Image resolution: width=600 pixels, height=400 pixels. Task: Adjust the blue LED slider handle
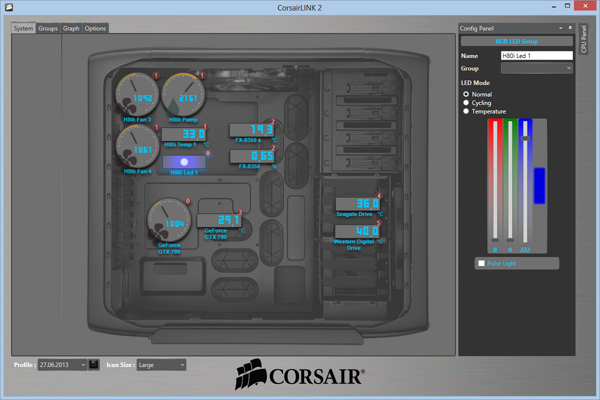pos(525,138)
